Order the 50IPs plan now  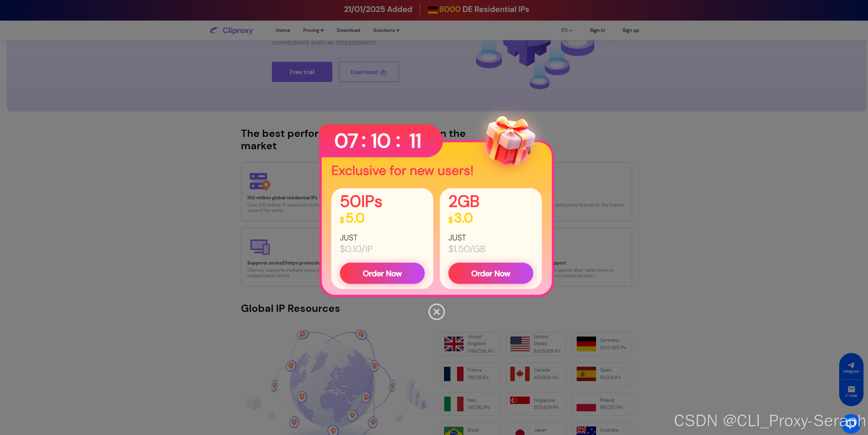coord(382,273)
